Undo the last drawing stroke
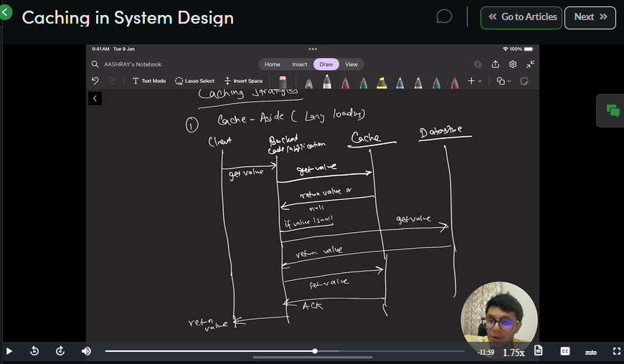 [x=95, y=81]
